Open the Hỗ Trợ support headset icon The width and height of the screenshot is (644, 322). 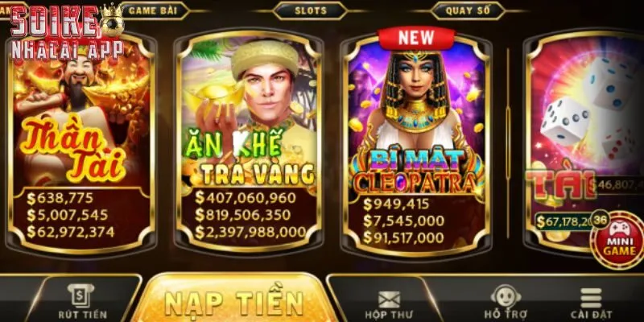click(506, 296)
